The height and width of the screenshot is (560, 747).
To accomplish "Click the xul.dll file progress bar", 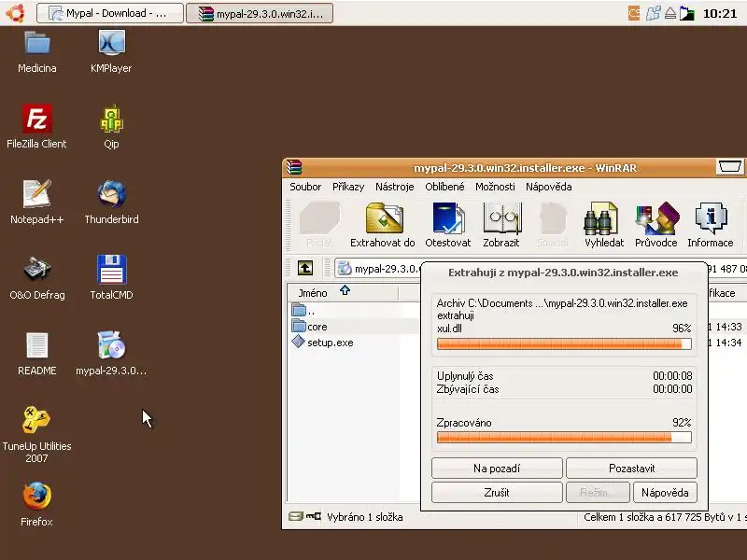I will coord(564,343).
